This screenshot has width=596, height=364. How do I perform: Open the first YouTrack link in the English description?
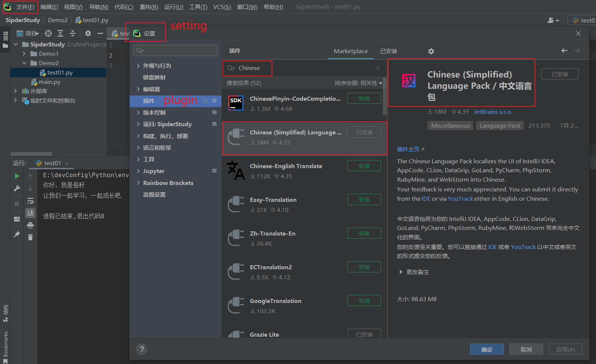pyautogui.click(x=460, y=199)
